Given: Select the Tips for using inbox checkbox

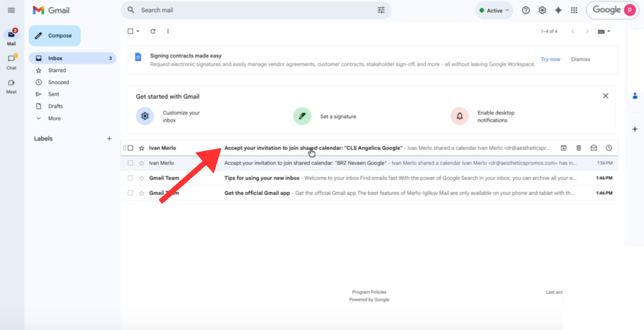Looking at the screenshot, I should (130, 178).
